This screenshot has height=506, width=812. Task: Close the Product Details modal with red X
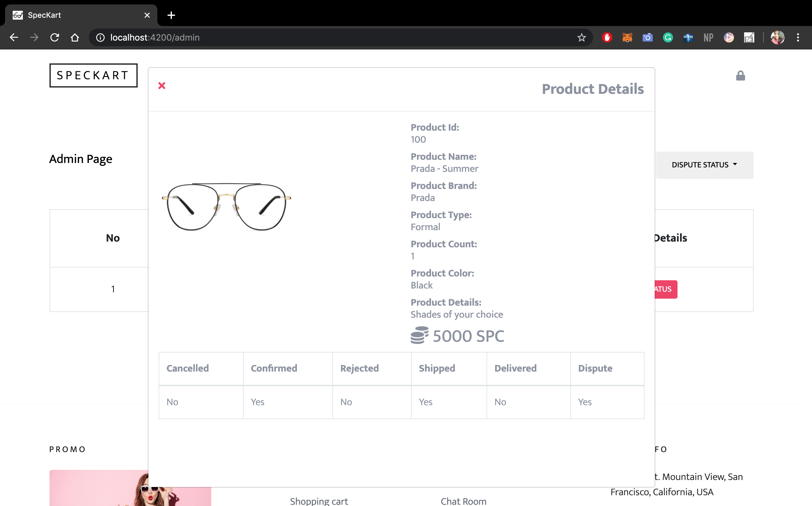click(162, 86)
